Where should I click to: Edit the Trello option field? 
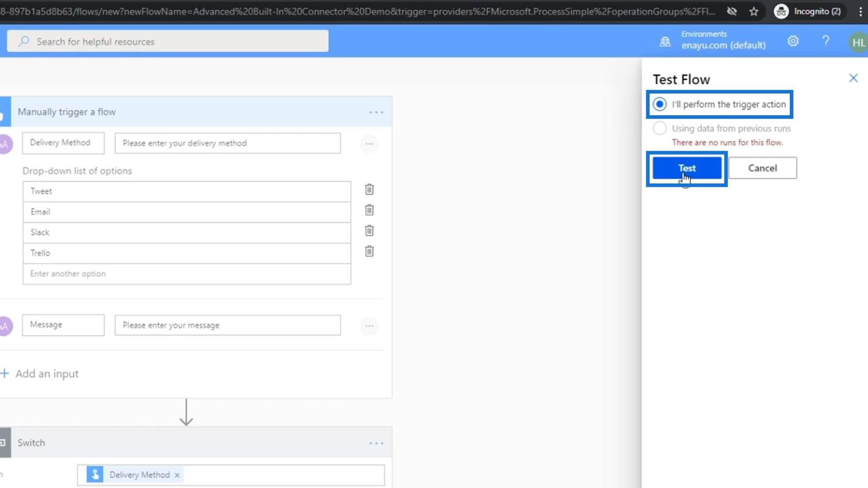pos(187,253)
